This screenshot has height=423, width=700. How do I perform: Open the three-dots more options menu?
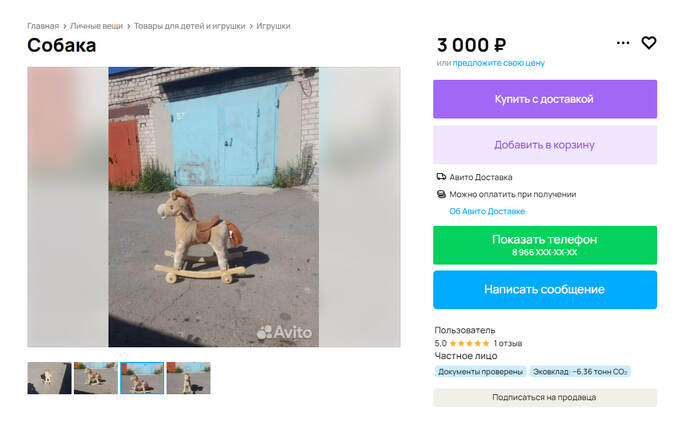point(623,43)
